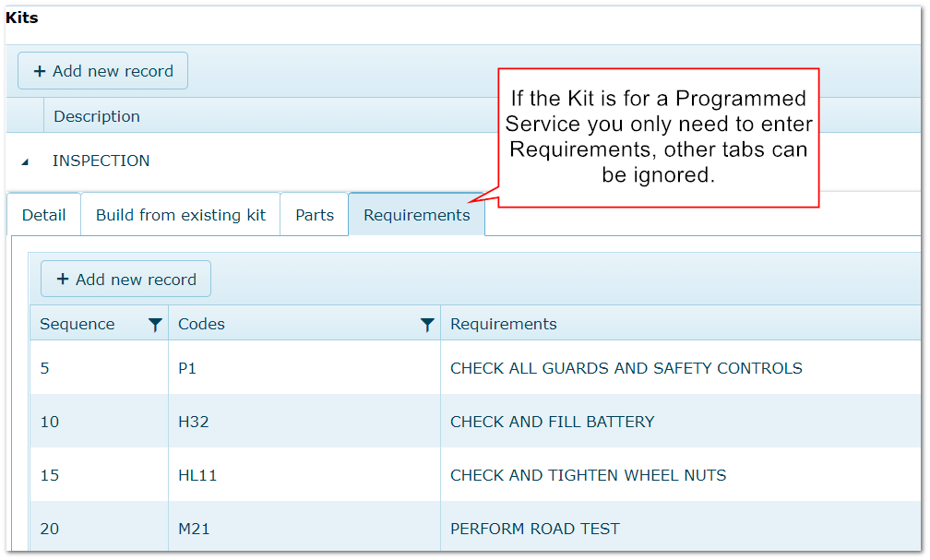Select the CHECK AND FILL BATTERY row
Viewport: 930px width, 560px height.
pyautogui.click(x=476, y=422)
